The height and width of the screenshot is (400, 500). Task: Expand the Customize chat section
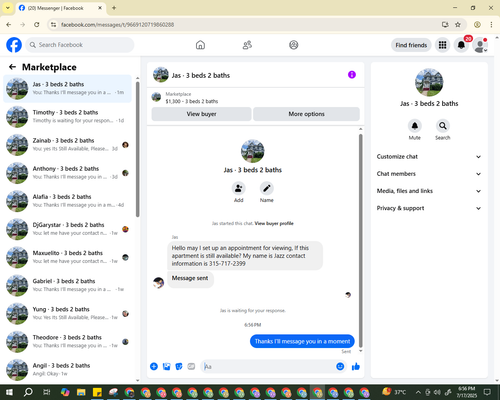[x=429, y=157]
